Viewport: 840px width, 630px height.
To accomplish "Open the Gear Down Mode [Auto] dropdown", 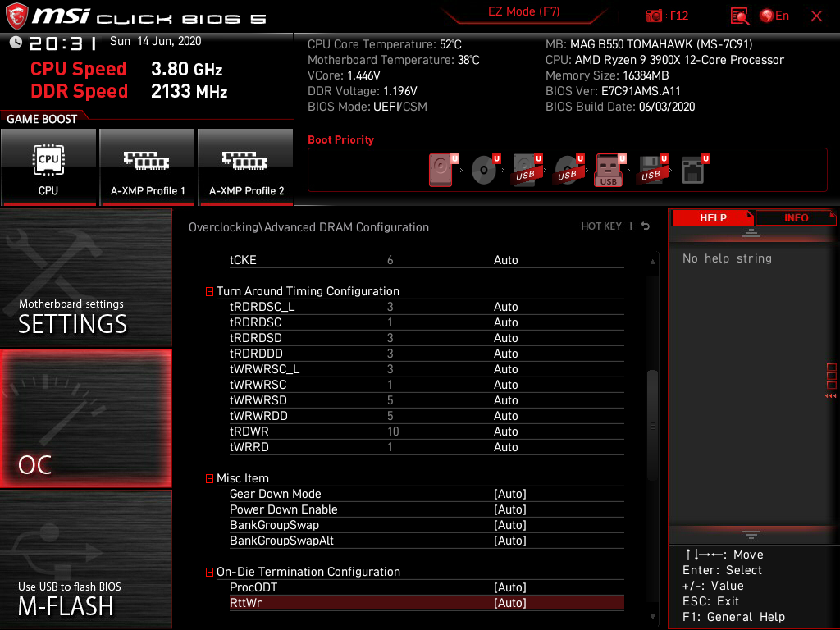I will (510, 494).
